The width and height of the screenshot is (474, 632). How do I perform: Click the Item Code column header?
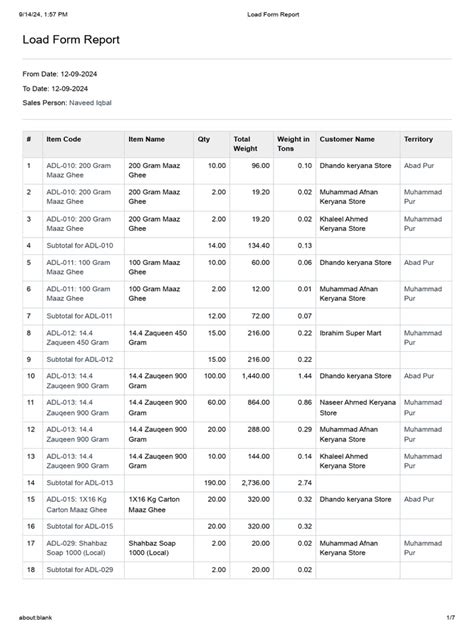(64, 139)
